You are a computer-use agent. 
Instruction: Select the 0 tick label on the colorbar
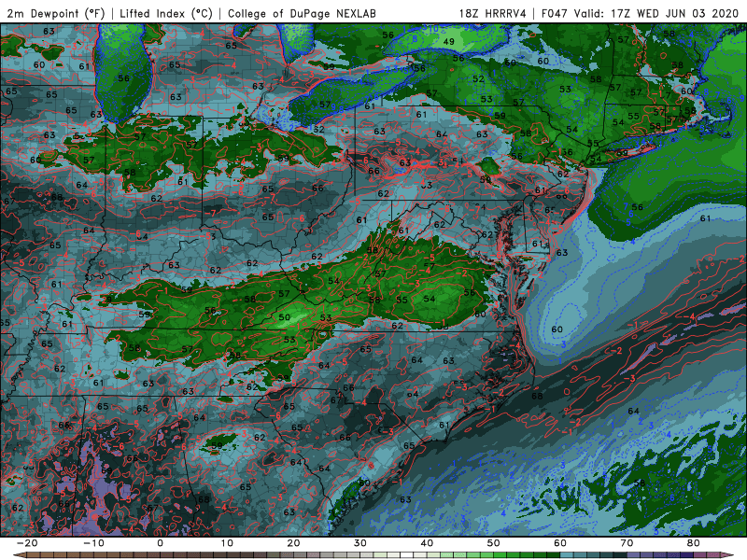coord(160,543)
